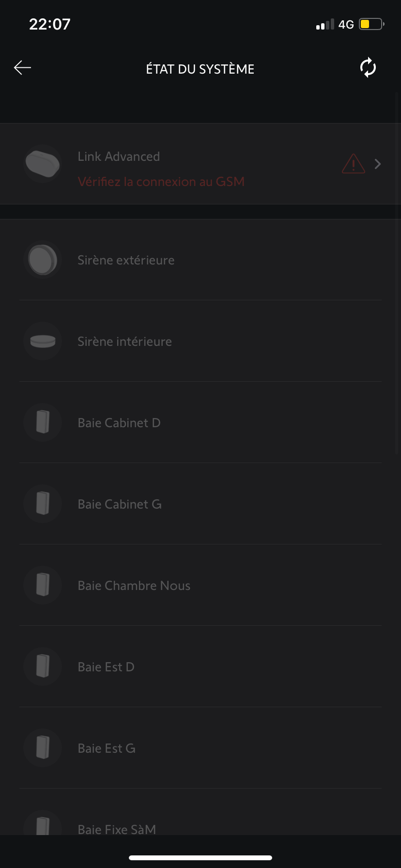Tap the iOS home indicator bar
Viewport: 401px width, 868px height.
pos(200,857)
